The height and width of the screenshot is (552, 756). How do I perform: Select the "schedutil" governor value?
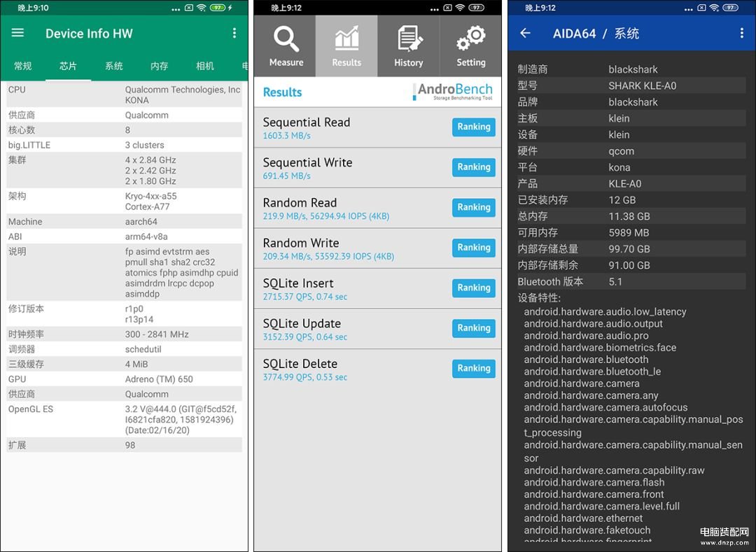143,349
